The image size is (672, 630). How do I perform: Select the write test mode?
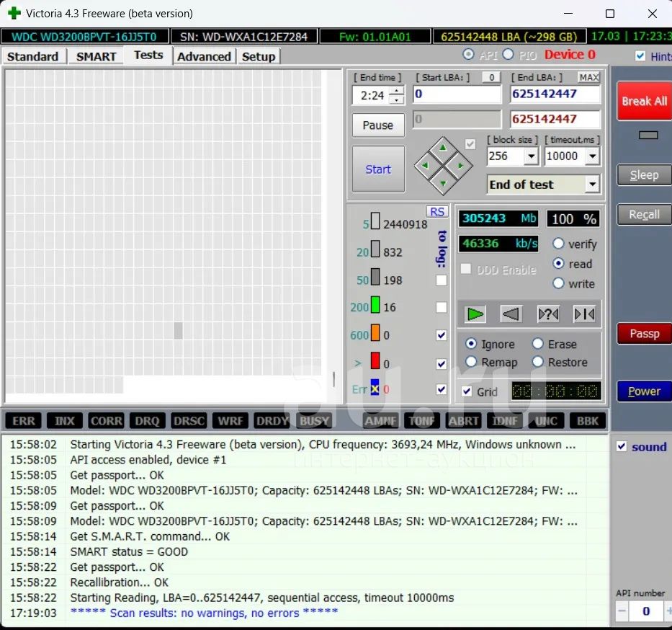coord(558,283)
